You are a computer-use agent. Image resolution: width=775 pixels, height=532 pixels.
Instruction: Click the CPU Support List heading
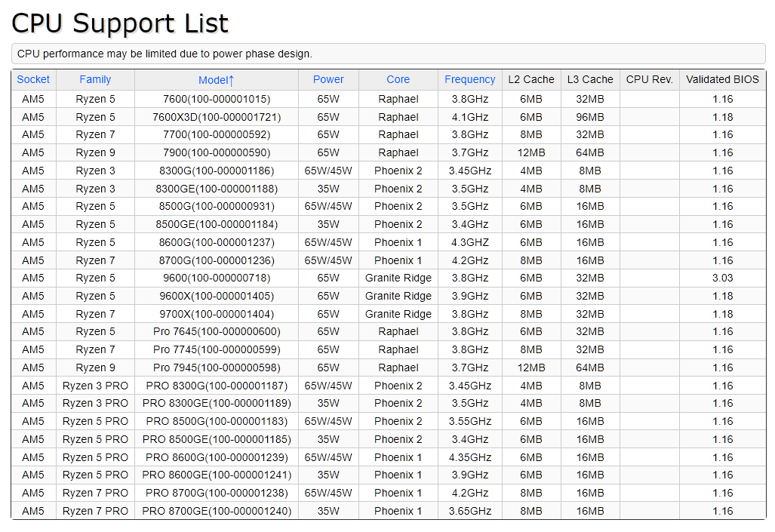[x=120, y=23]
